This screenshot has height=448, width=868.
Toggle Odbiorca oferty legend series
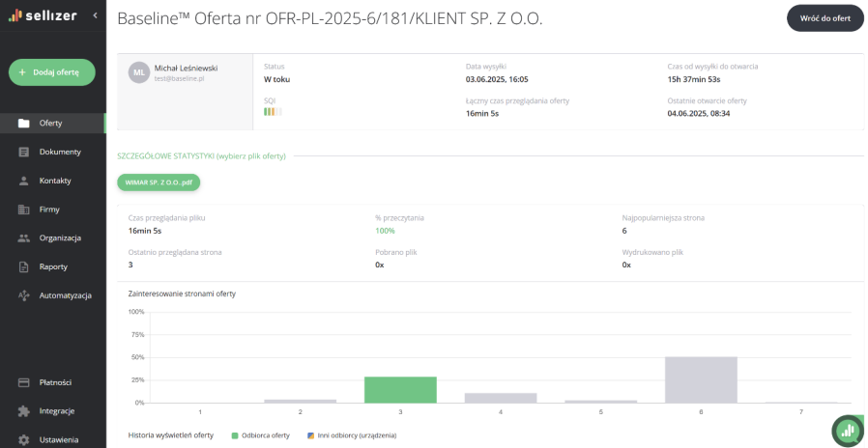[261, 435]
